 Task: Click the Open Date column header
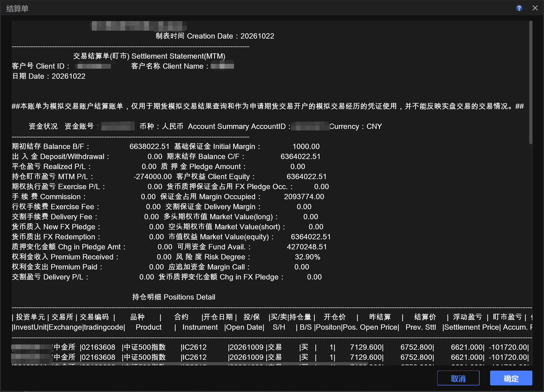coord(245,327)
